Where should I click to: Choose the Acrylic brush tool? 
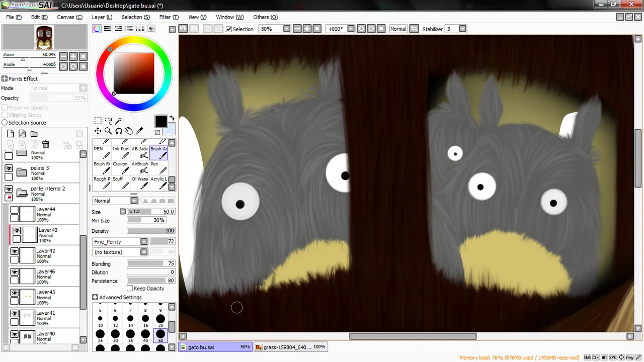click(158, 183)
